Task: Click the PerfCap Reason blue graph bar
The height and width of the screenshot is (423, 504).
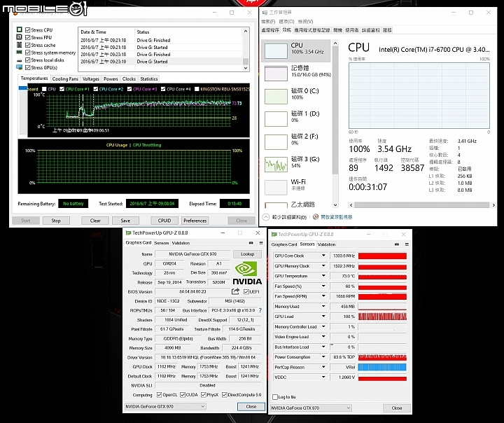Action: (x=382, y=368)
